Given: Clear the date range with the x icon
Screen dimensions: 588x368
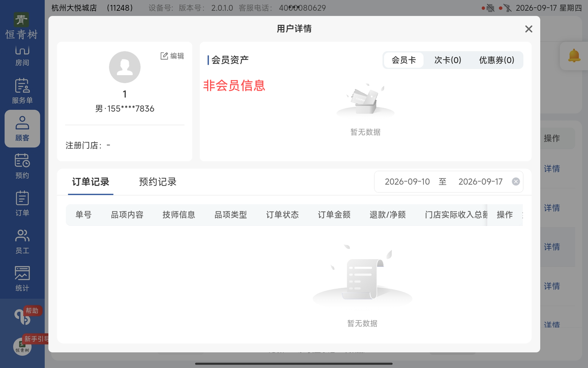Looking at the screenshot, I should point(516,182).
